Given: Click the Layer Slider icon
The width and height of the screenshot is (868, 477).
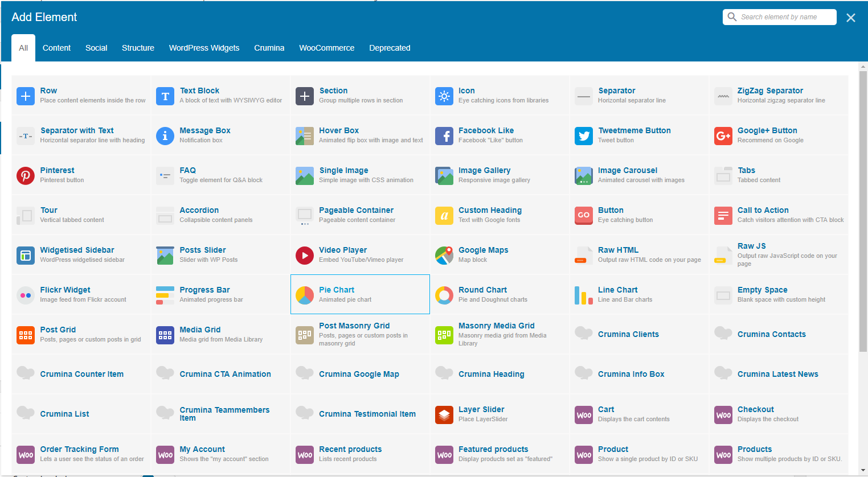Looking at the screenshot, I should [x=444, y=415].
